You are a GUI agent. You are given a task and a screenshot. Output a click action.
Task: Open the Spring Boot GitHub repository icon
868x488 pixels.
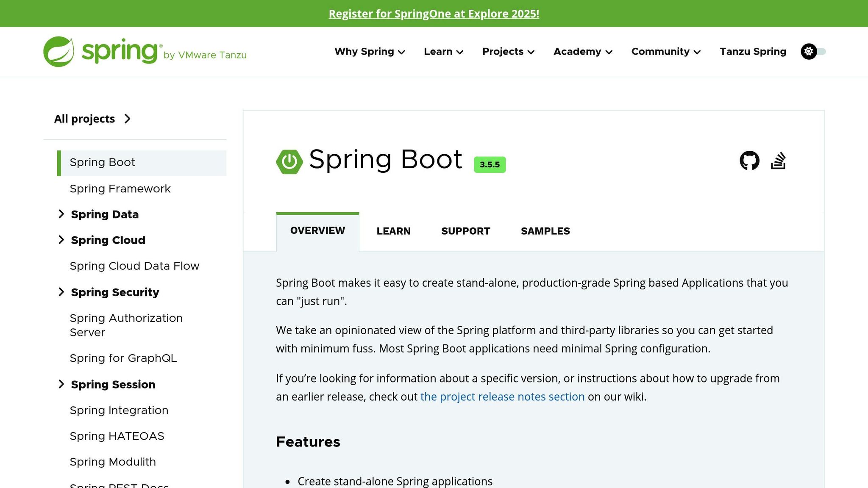(749, 161)
